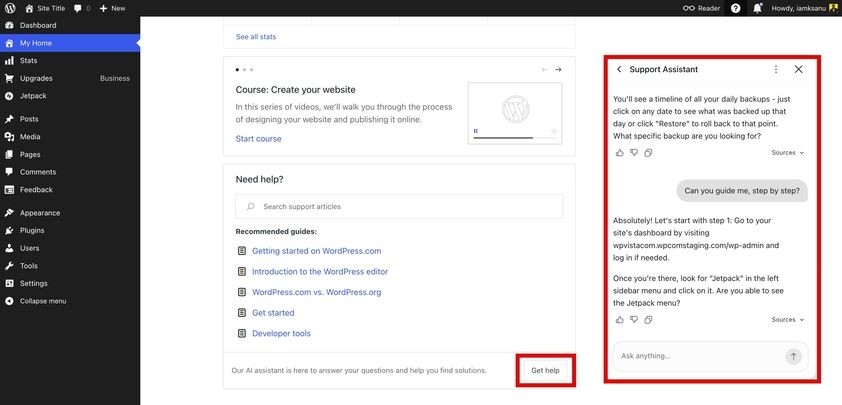Open WordPress.com vs. WordPress.org guide
Viewport: 842px width, 405px height.
(x=317, y=292)
